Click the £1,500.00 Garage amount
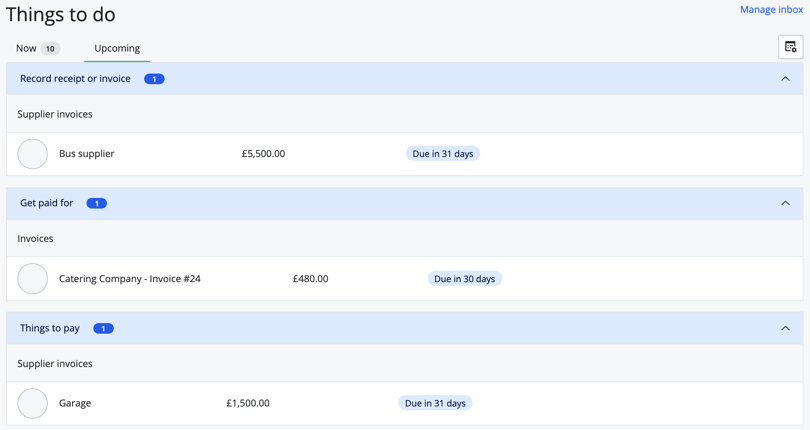This screenshot has height=430, width=810. pos(248,403)
